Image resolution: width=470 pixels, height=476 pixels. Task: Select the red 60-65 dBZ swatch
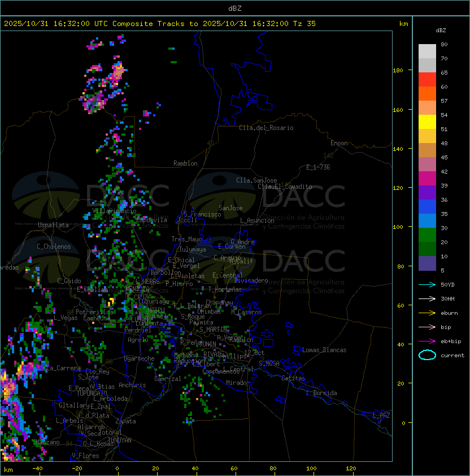coord(427,80)
